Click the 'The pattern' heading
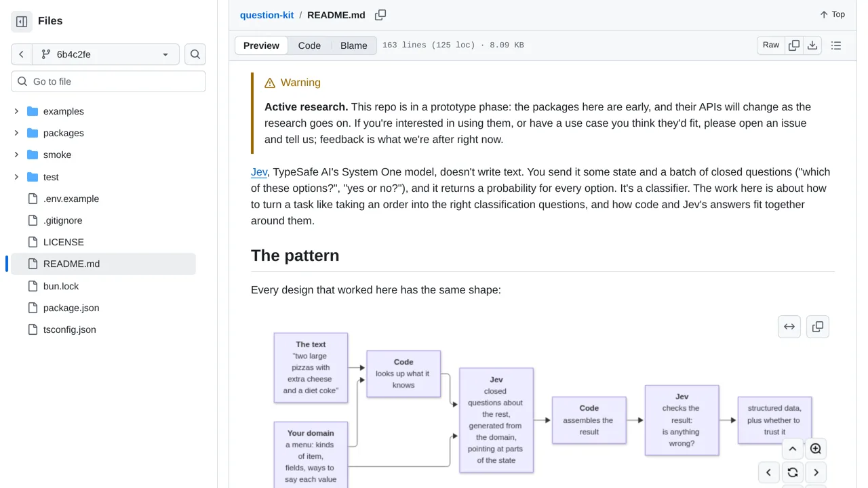The width and height of the screenshot is (868, 488). [x=295, y=256]
